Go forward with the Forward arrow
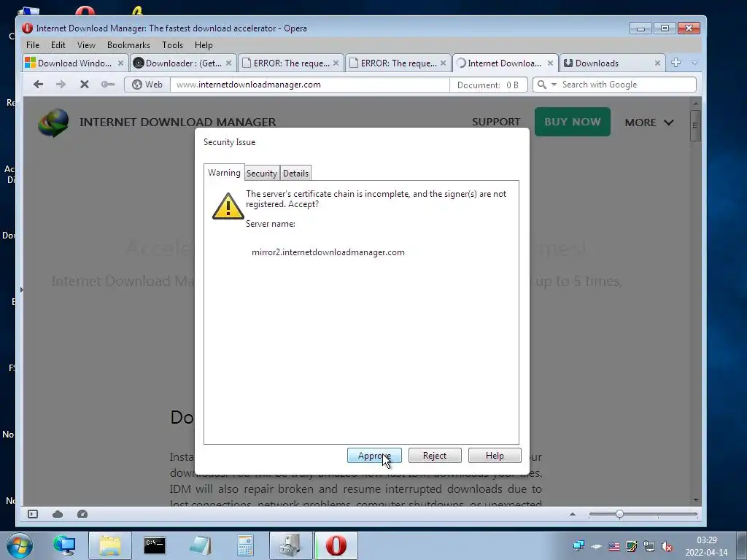The height and width of the screenshot is (560, 747). coord(61,85)
